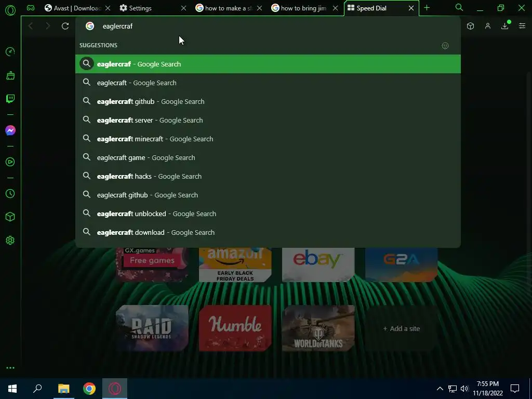The width and height of the screenshot is (532, 399).
Task: Reload the current page
Action: pyautogui.click(x=65, y=26)
